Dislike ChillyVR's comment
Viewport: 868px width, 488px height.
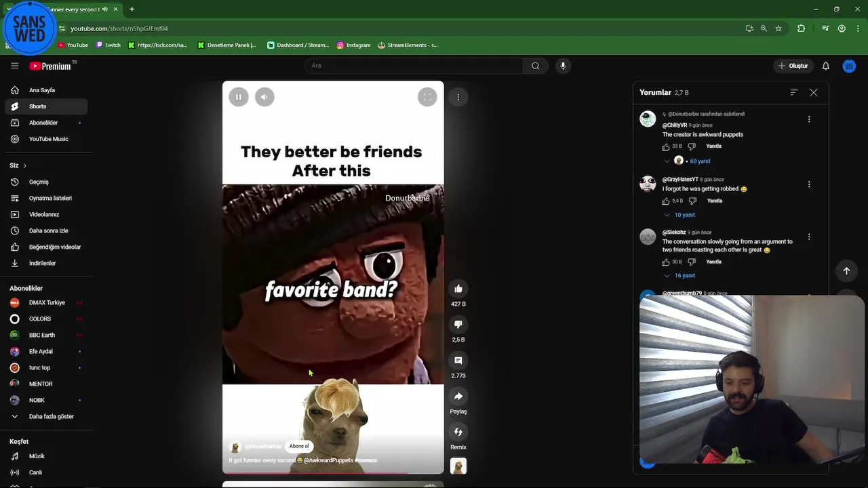pos(692,146)
